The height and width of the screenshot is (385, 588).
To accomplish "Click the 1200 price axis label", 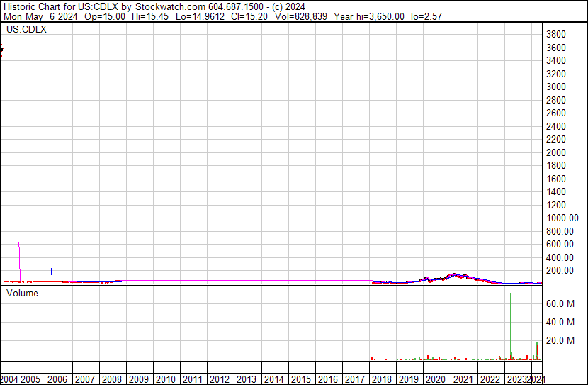I will pyautogui.click(x=556, y=205).
